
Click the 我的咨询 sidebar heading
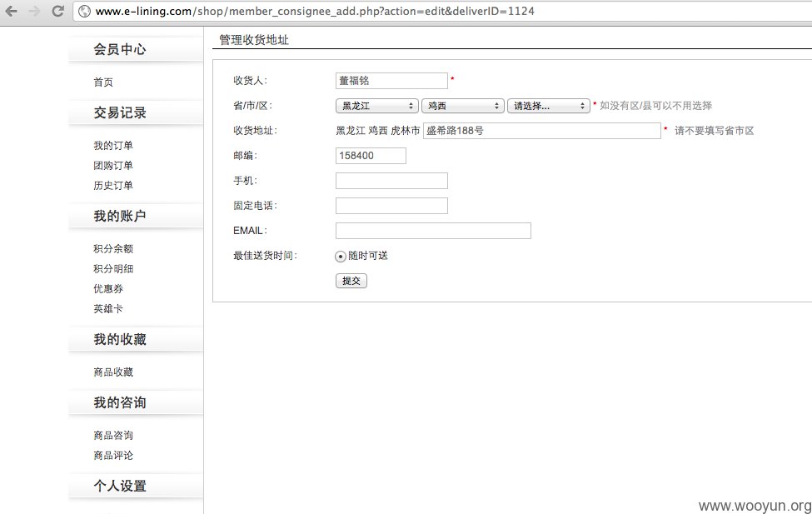(x=120, y=402)
